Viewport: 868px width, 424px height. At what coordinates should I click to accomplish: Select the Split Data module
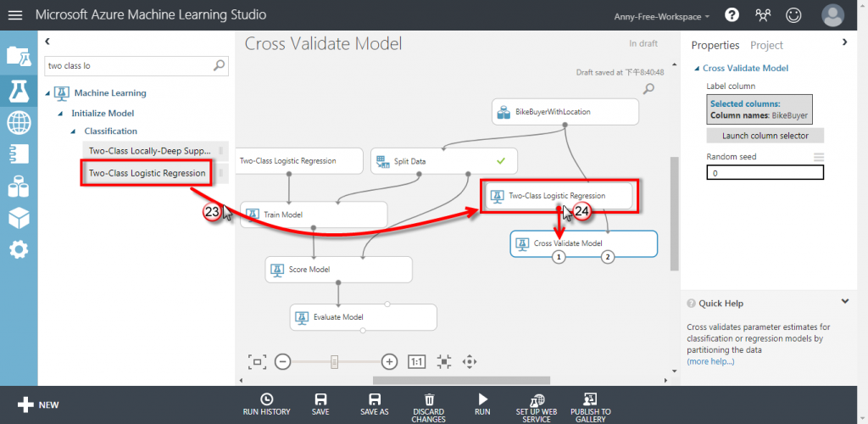444,161
